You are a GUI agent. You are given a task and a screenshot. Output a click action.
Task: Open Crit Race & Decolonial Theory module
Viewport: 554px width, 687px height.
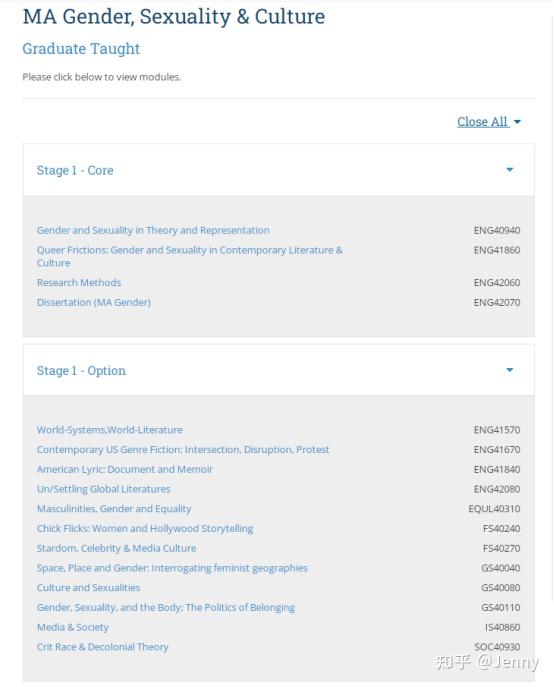103,647
